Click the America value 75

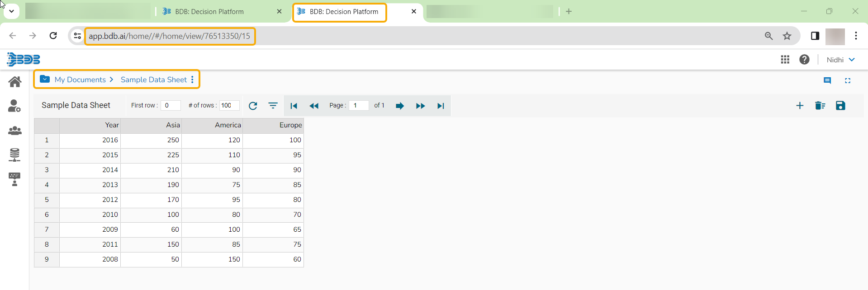coord(212,185)
